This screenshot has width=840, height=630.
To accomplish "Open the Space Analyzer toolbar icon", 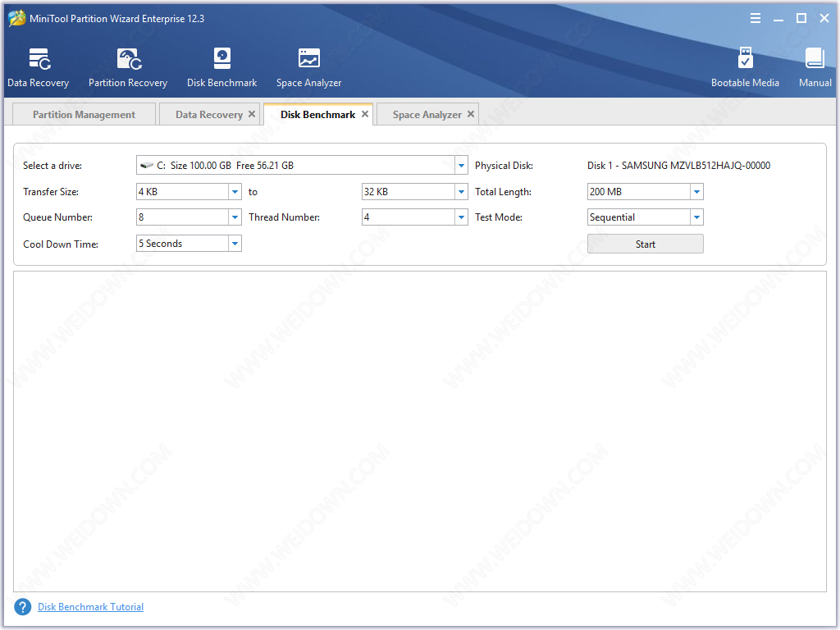I will point(308,59).
